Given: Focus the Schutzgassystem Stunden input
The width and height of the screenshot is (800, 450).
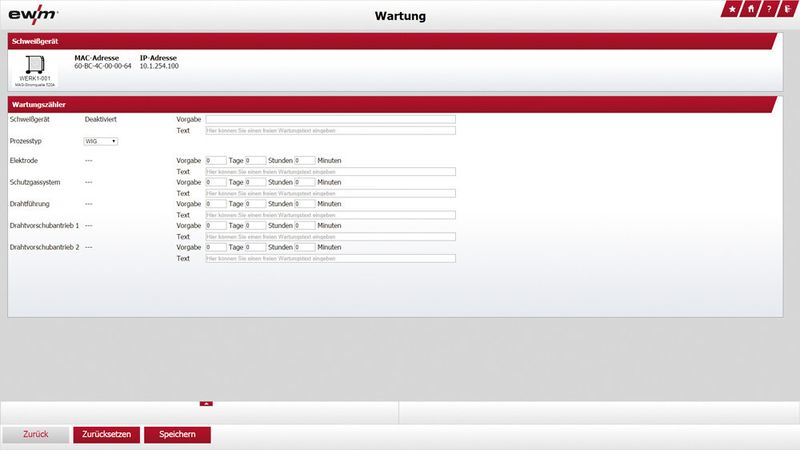Looking at the screenshot, I should (x=256, y=182).
